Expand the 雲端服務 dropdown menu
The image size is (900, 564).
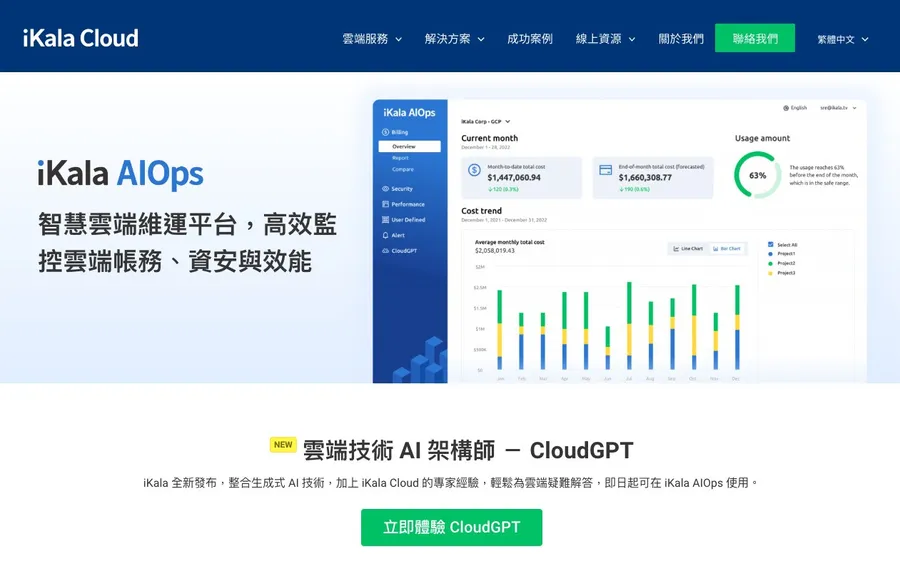[372, 39]
